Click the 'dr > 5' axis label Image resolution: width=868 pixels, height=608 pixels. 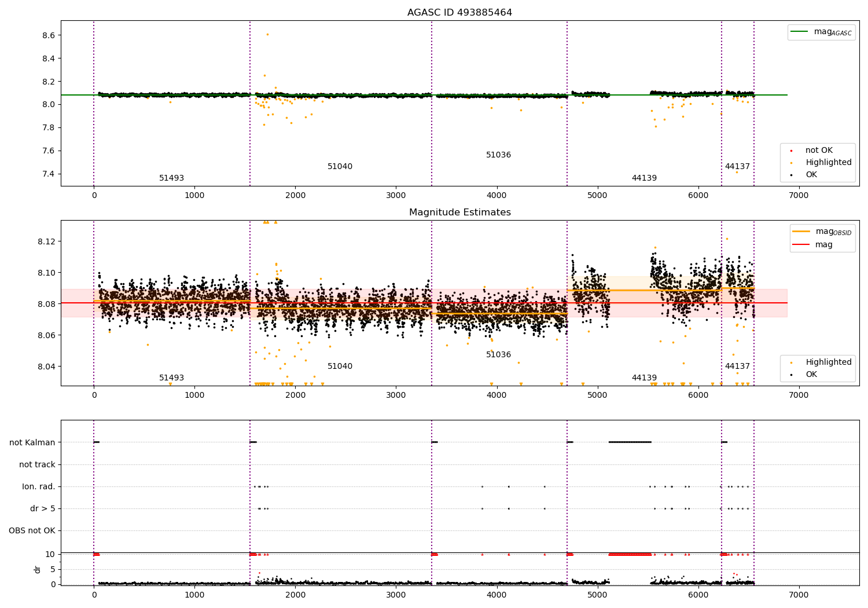pos(43,509)
